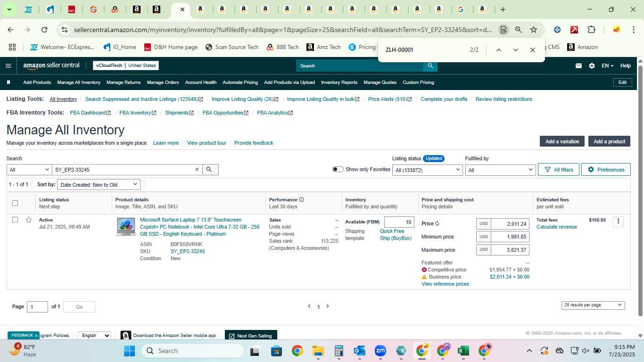The image size is (644, 362).
Task: Click the FBA Dashboard link
Action: point(90,113)
